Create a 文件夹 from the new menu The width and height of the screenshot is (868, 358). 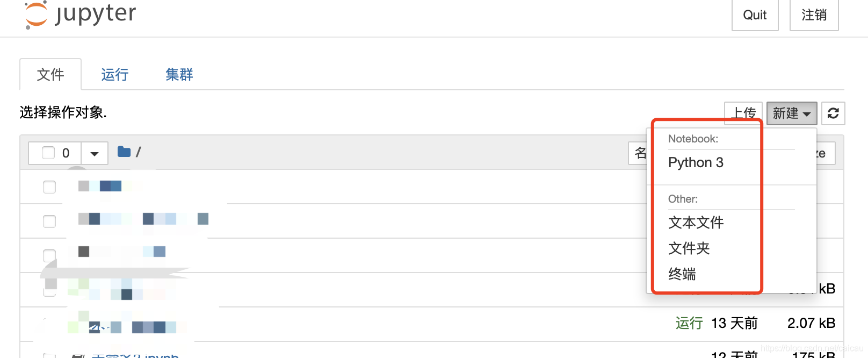(689, 248)
